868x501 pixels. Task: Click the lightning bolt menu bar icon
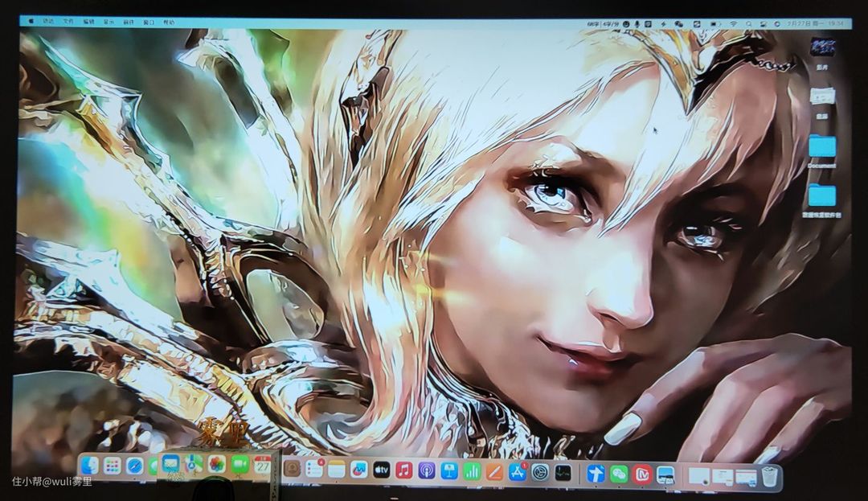coord(663,24)
